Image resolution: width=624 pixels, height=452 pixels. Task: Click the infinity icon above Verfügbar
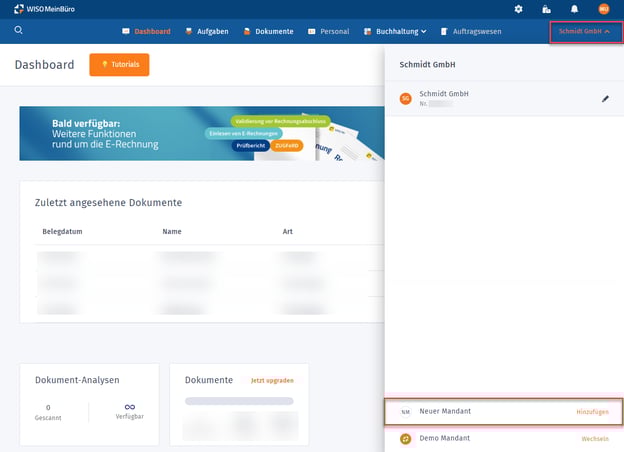point(129,406)
